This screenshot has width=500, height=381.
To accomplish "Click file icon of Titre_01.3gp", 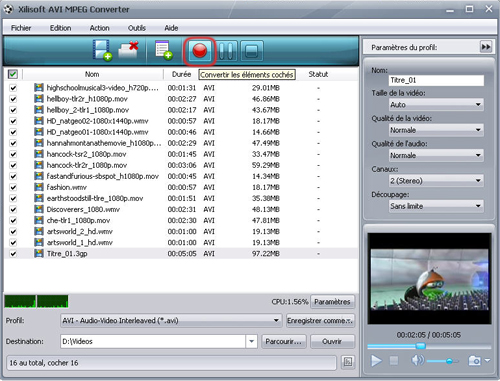I will point(39,253).
